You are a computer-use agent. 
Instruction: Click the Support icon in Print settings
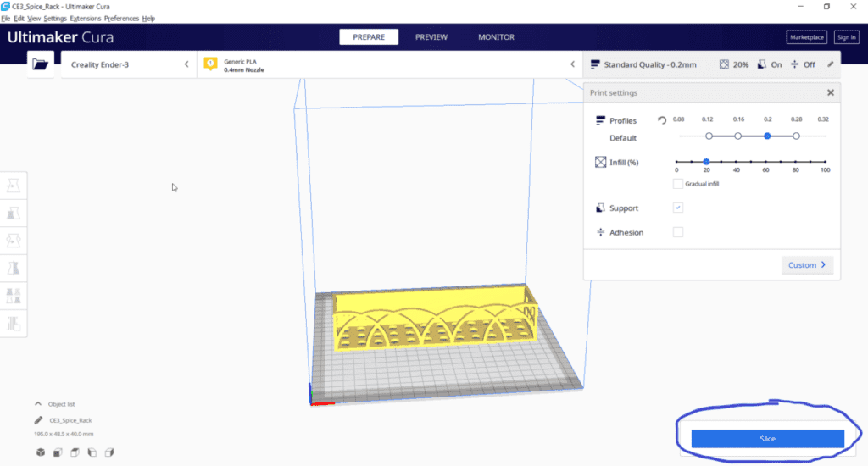(x=601, y=208)
